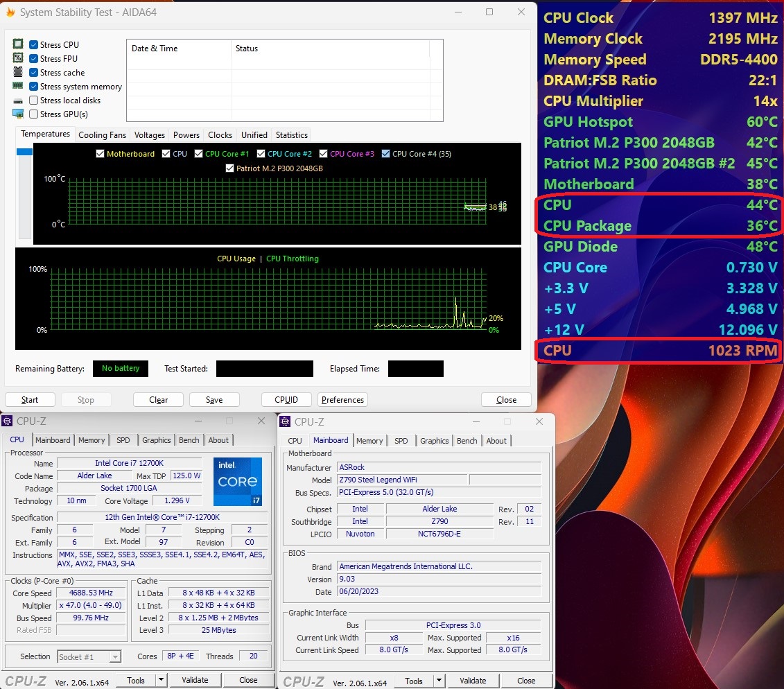
Task: Click the Stress FPU percent icon
Action: click(19, 58)
